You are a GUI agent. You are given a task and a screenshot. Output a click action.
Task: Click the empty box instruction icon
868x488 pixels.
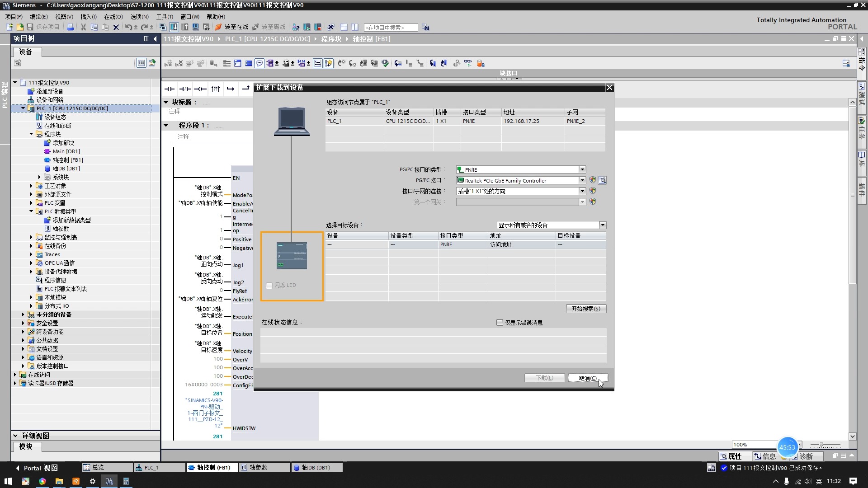tap(216, 89)
